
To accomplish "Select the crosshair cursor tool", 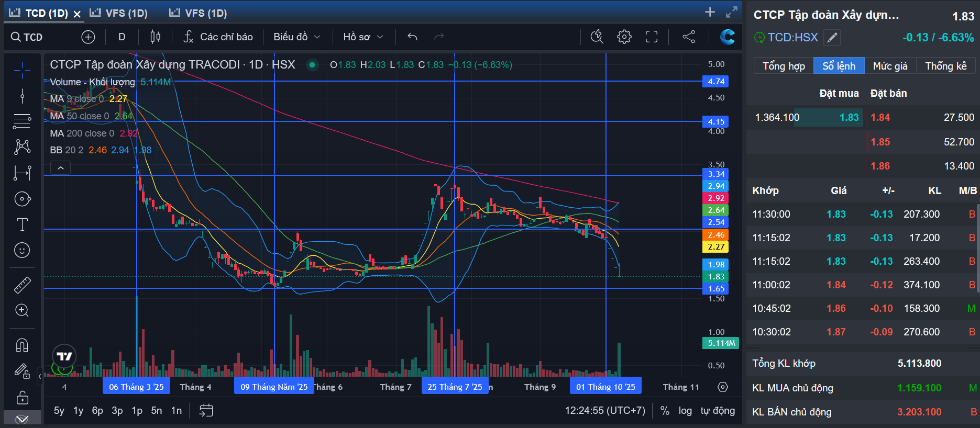I will point(22,70).
